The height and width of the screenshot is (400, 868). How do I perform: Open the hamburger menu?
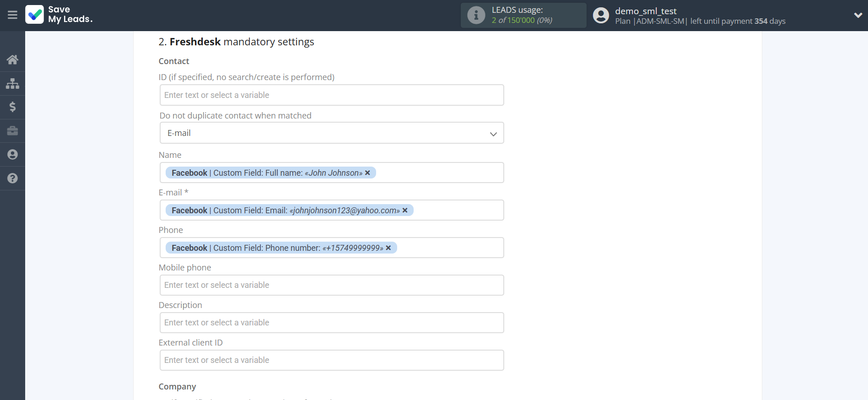[12, 15]
